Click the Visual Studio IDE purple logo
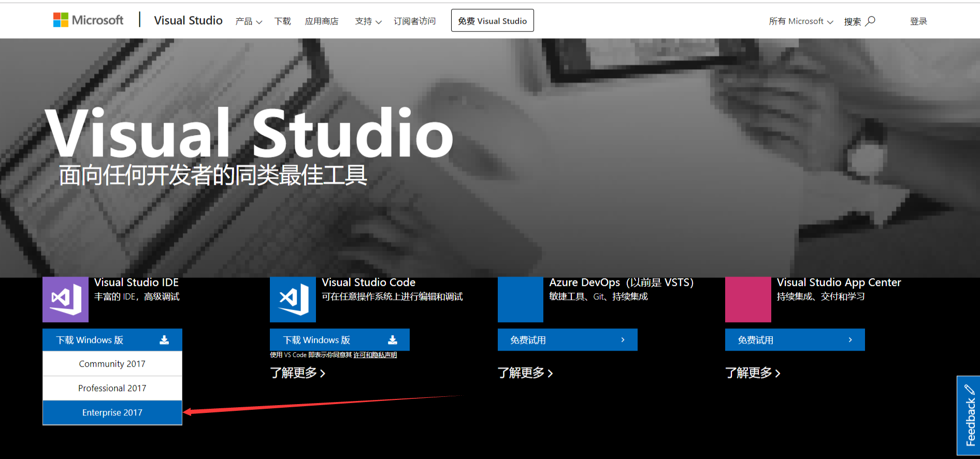Screen dimensions: 980x459 [65, 299]
